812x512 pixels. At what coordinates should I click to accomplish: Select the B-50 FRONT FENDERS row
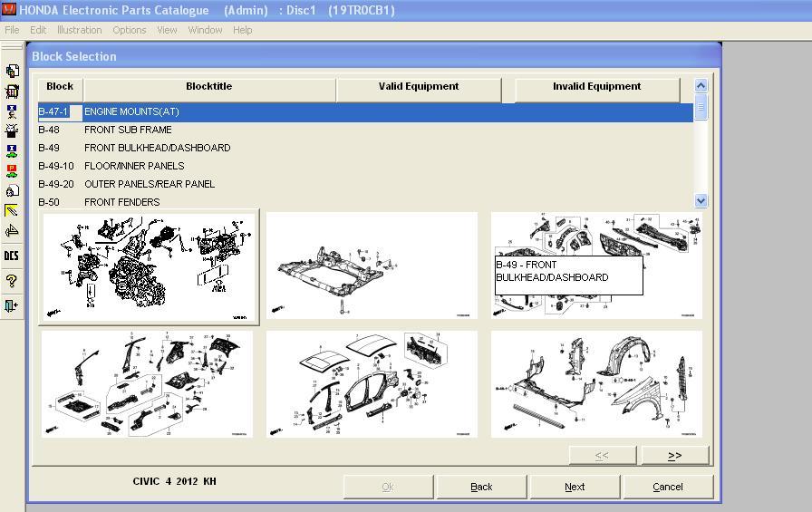tap(365, 202)
